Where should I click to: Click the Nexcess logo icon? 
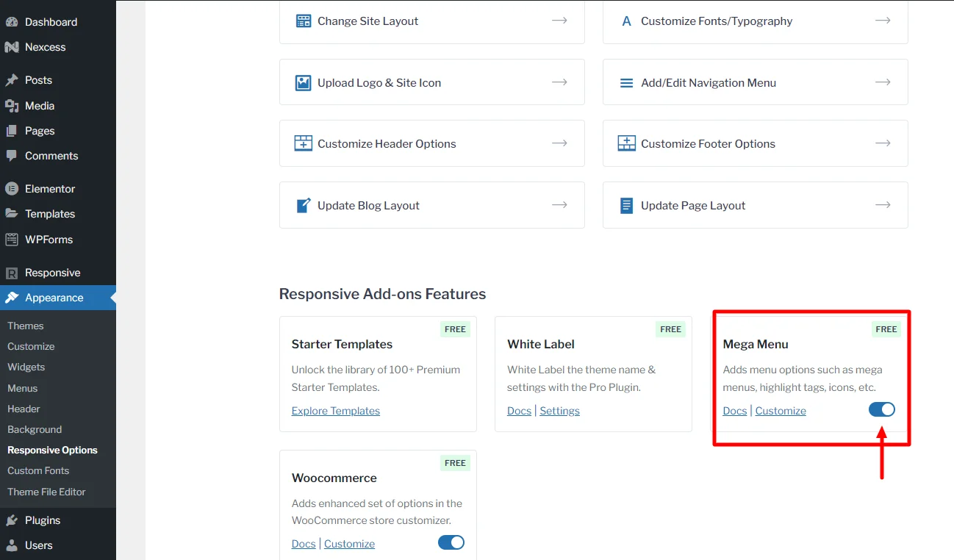coord(12,47)
